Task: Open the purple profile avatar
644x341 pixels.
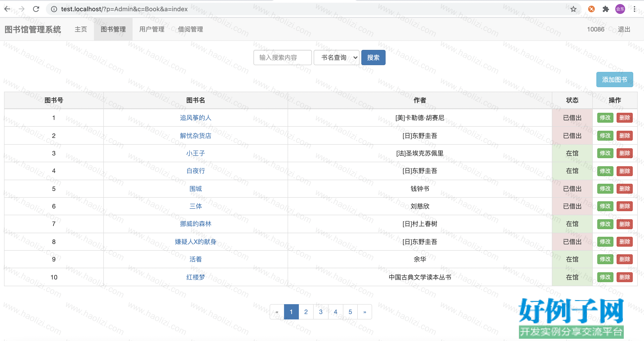Action: tap(620, 9)
